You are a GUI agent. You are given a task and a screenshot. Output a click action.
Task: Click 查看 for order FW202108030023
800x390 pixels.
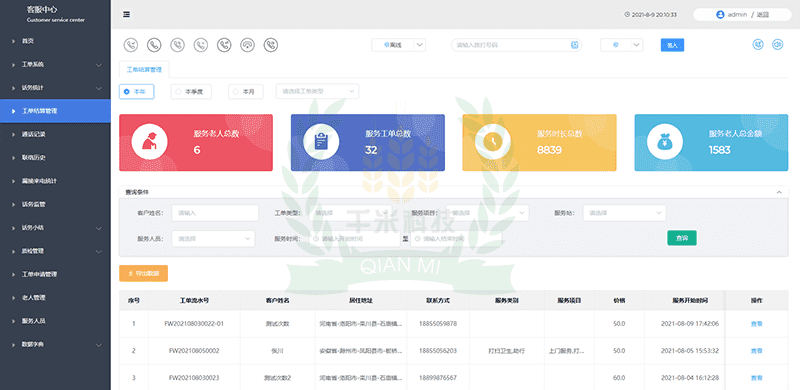click(756, 378)
